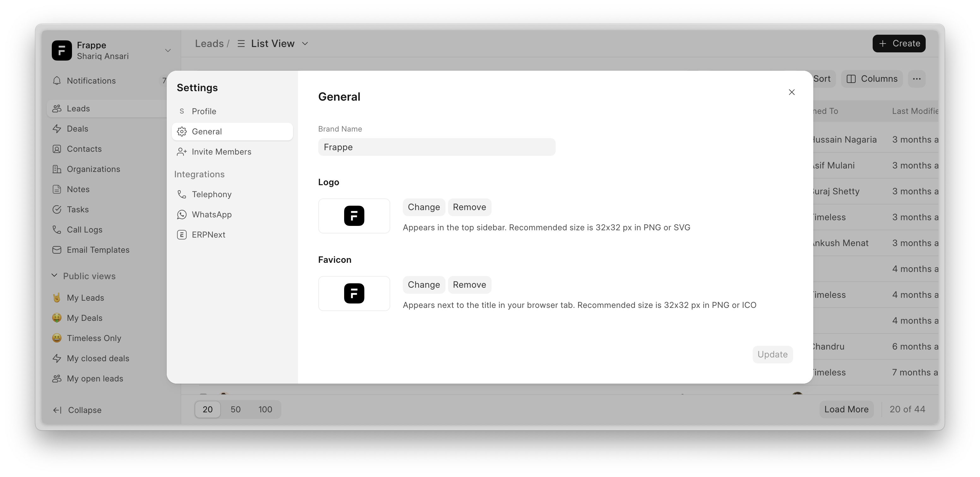The width and height of the screenshot is (980, 477).
Task: Open Call Logs from sidebar
Action: 85,230
